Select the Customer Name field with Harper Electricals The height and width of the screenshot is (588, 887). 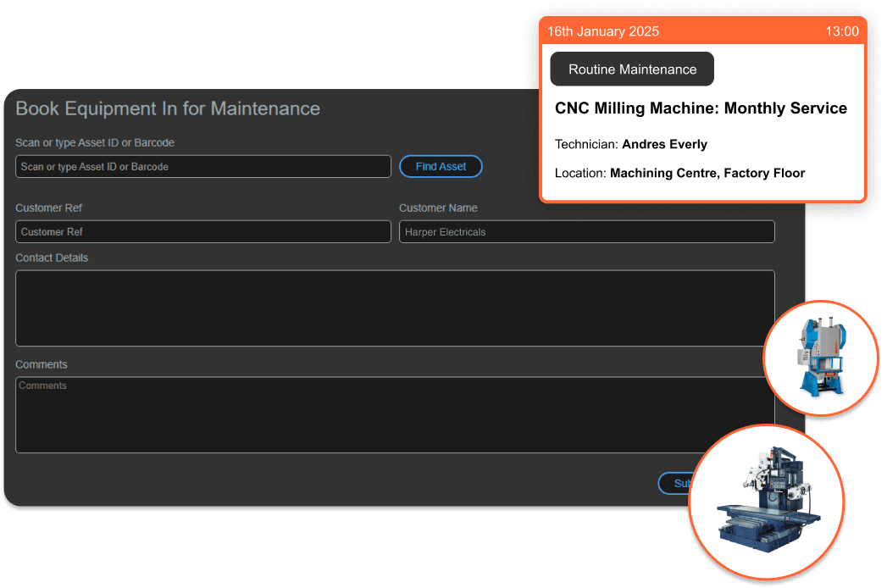(586, 232)
